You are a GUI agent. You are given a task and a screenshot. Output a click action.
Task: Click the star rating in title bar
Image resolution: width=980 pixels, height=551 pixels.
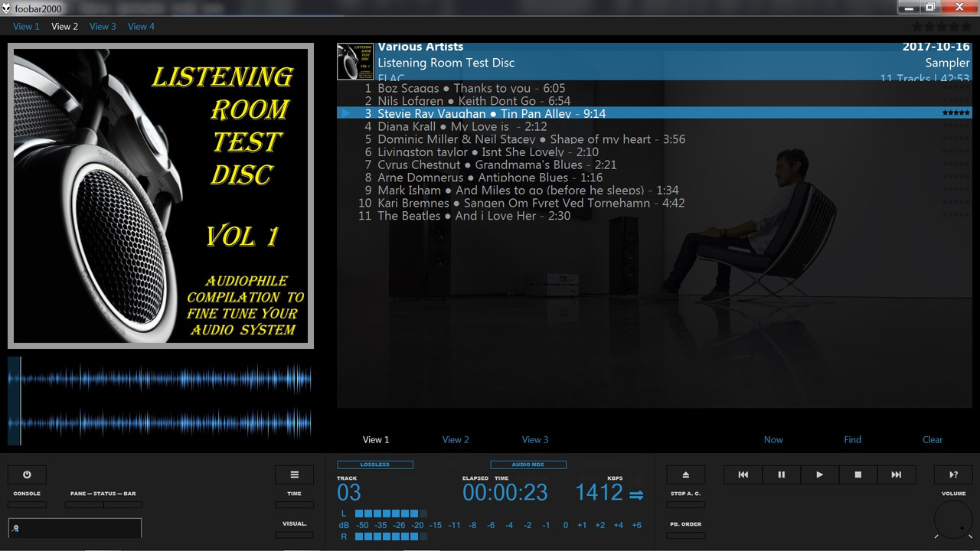[941, 27]
